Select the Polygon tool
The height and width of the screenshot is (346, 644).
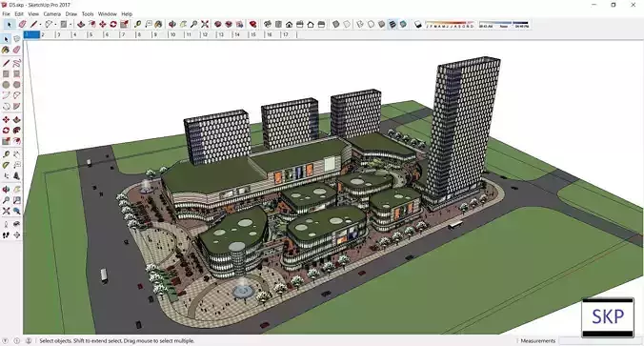click(x=17, y=85)
